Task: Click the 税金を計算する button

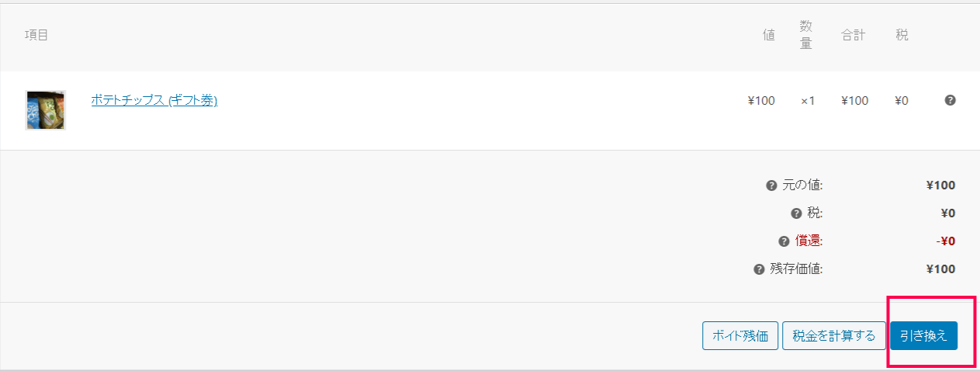Action: (x=834, y=336)
